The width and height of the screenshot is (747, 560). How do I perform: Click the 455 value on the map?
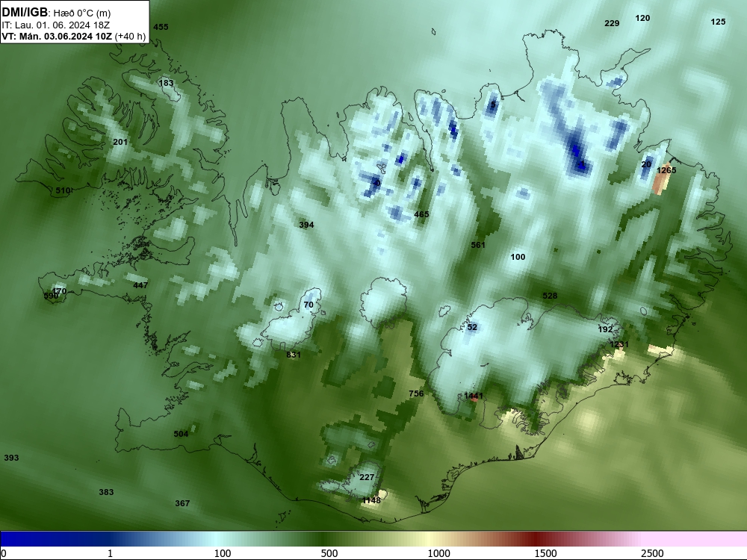161,27
